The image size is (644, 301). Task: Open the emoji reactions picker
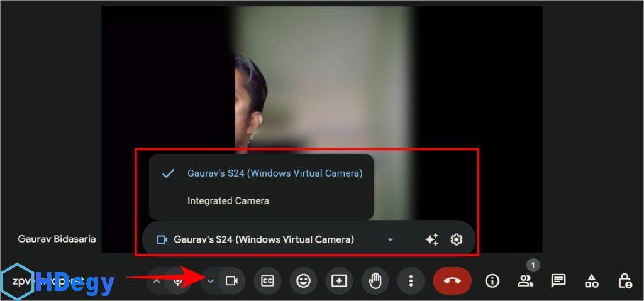click(303, 281)
